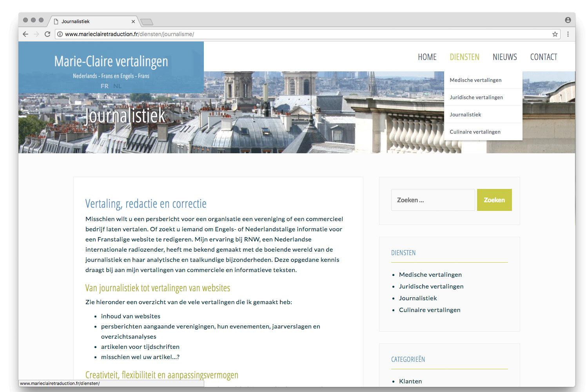Open a new browser tab
The height and width of the screenshot is (392, 588).
coord(147,22)
